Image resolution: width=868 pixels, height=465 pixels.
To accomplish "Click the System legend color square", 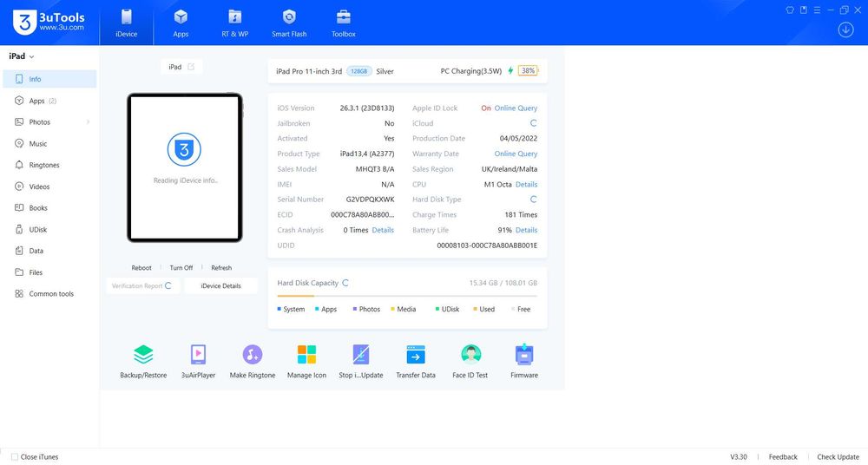I will 279,309.
